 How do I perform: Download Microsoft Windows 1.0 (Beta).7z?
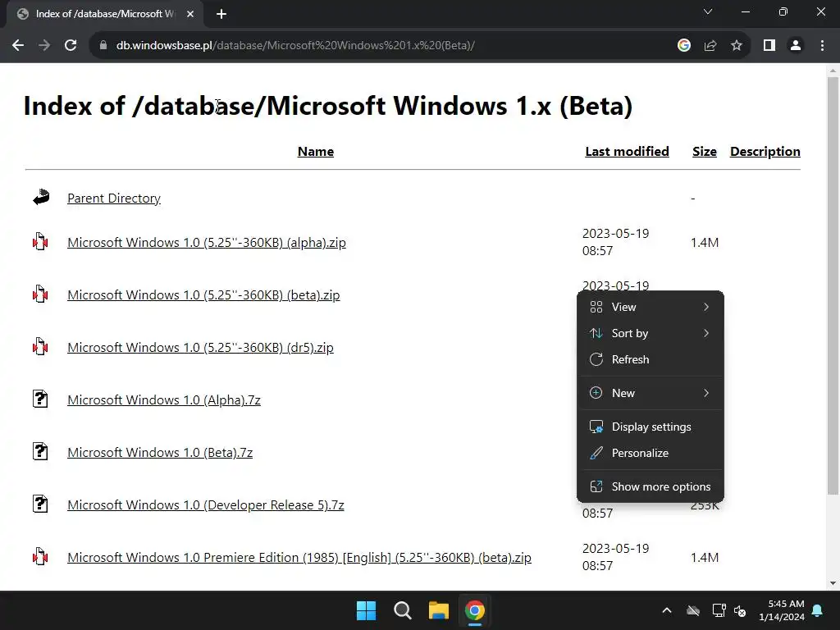[160, 453]
